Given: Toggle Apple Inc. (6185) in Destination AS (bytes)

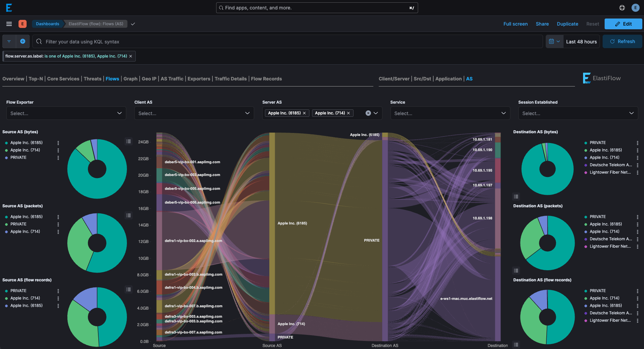Looking at the screenshot, I should (x=606, y=150).
